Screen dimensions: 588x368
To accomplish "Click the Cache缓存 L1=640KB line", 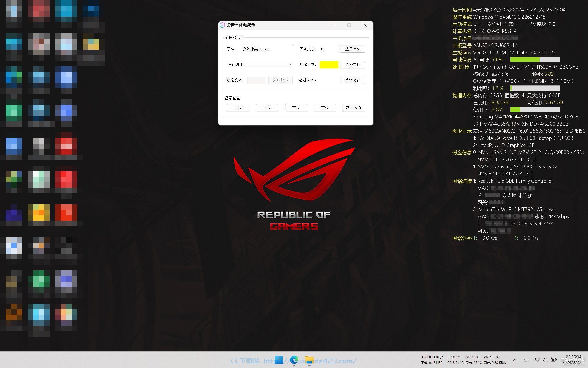I will coord(523,81).
